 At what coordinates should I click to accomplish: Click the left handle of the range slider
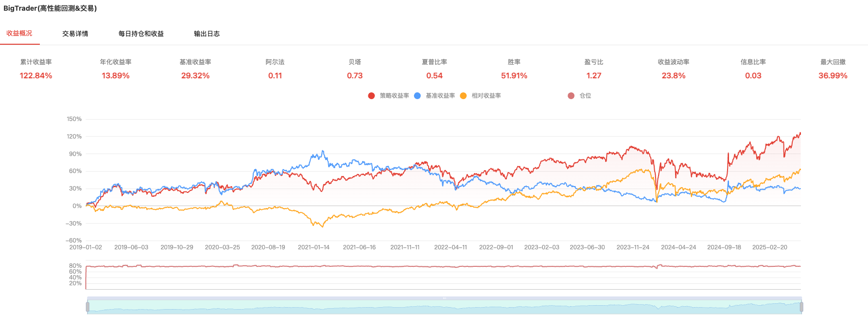coord(87,307)
